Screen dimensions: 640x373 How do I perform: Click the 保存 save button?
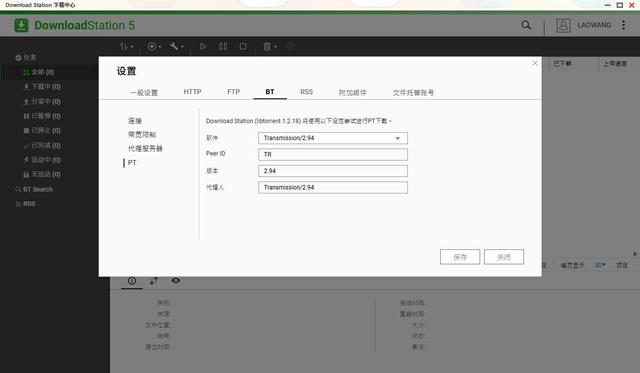click(x=460, y=257)
